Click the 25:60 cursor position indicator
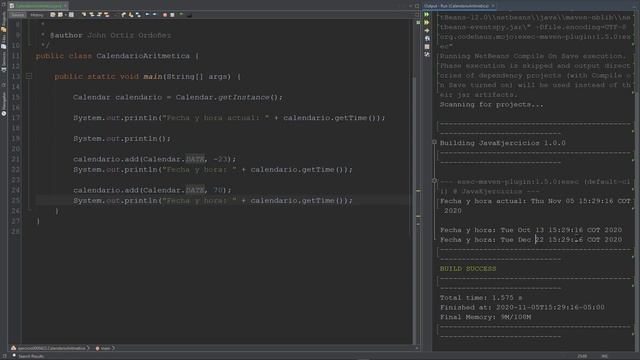The height and width of the screenshot is (360, 640). (582, 356)
